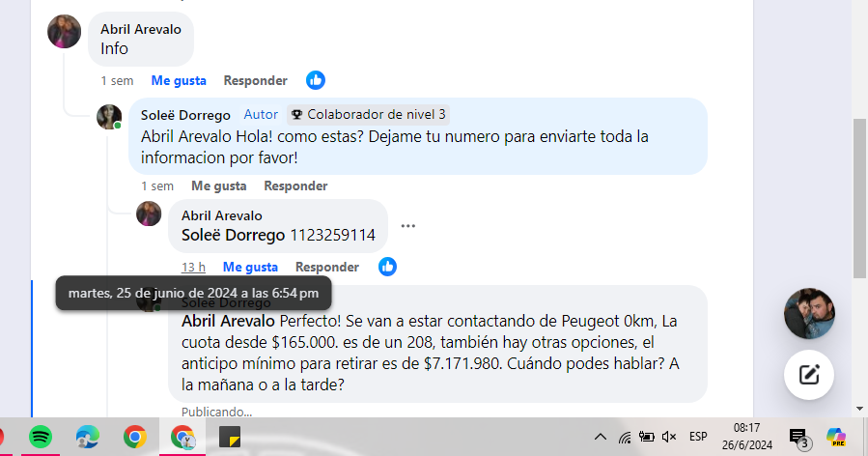868x456 pixels.
Task: Click 'Me gusta' under Abril's Info comment
Action: [179, 80]
